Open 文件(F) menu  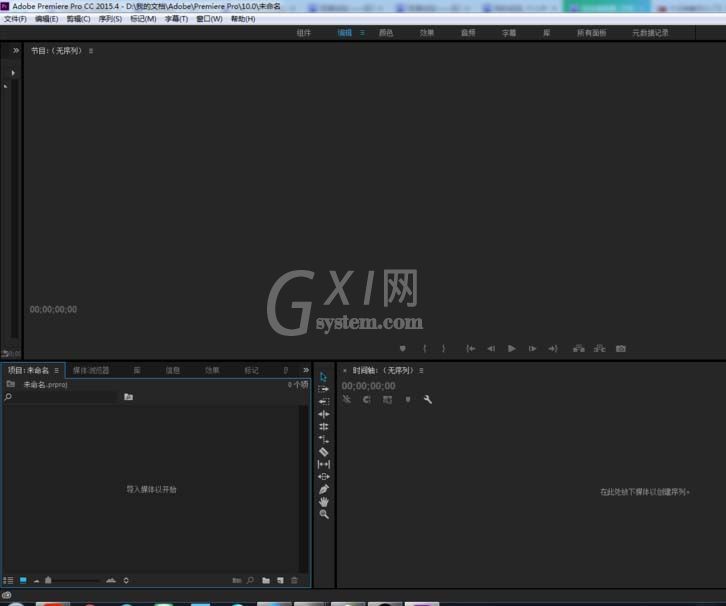click(15, 19)
